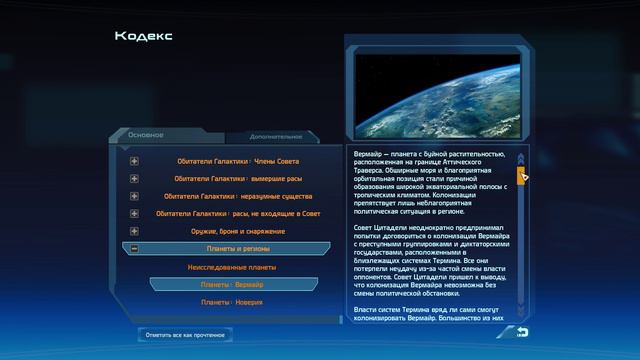Screen dimensions: 640x360
Task: Expand 'Обитатели Галактики: вымершие расы' plus icon
Action: pos(134,179)
